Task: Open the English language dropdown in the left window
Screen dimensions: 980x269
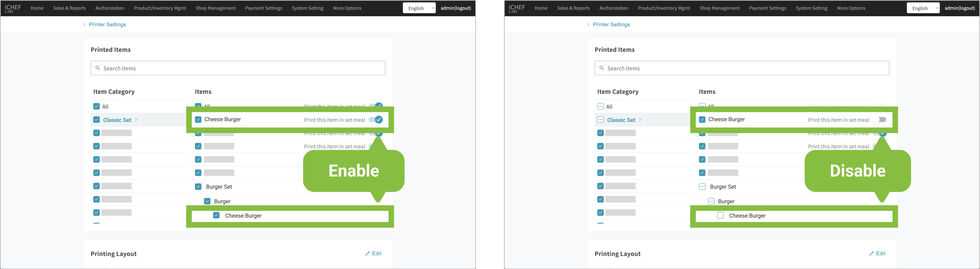Action: (x=419, y=8)
